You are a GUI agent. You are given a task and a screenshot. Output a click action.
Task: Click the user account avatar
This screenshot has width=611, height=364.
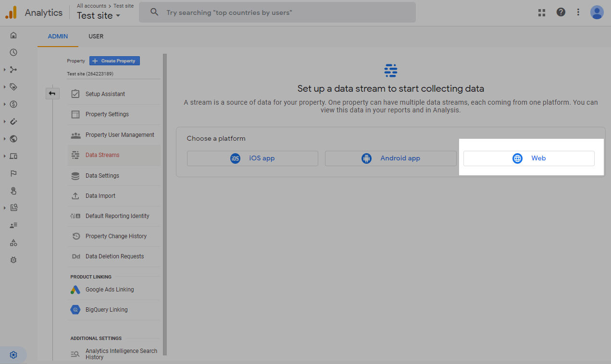point(597,12)
